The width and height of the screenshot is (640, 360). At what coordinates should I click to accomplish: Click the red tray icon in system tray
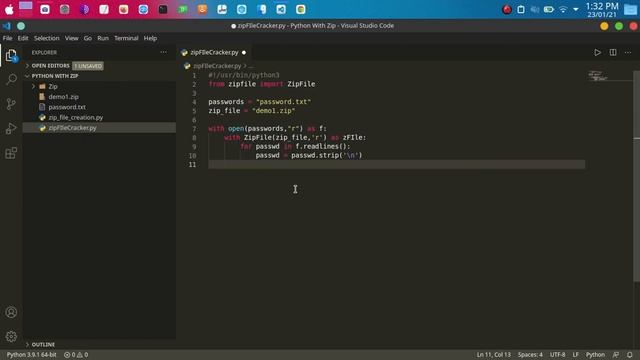pos(507,9)
